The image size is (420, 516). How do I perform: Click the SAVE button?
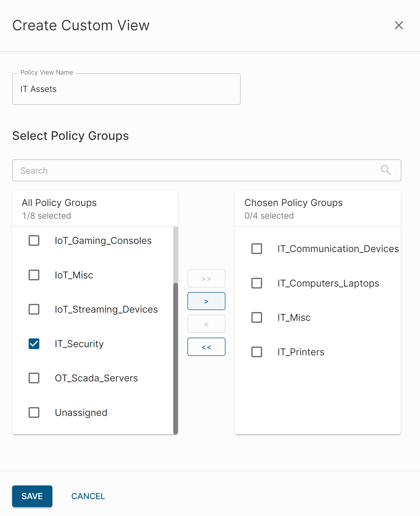(32, 496)
